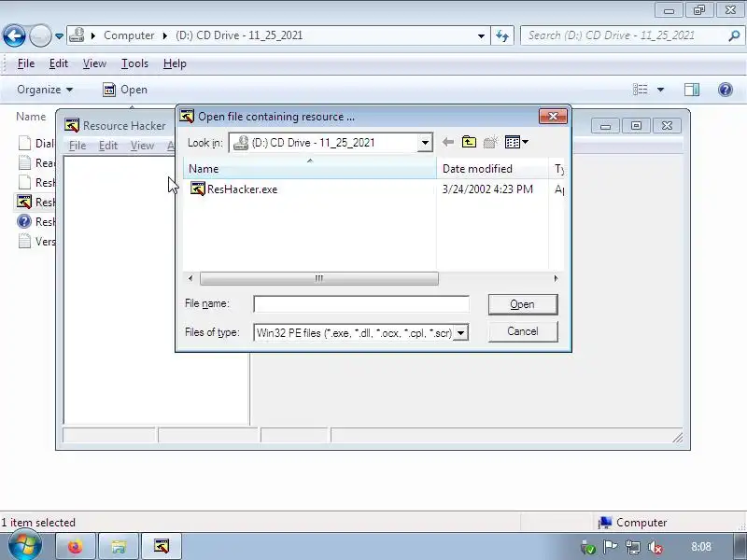Click the CD Drive address bar segment

239,35
